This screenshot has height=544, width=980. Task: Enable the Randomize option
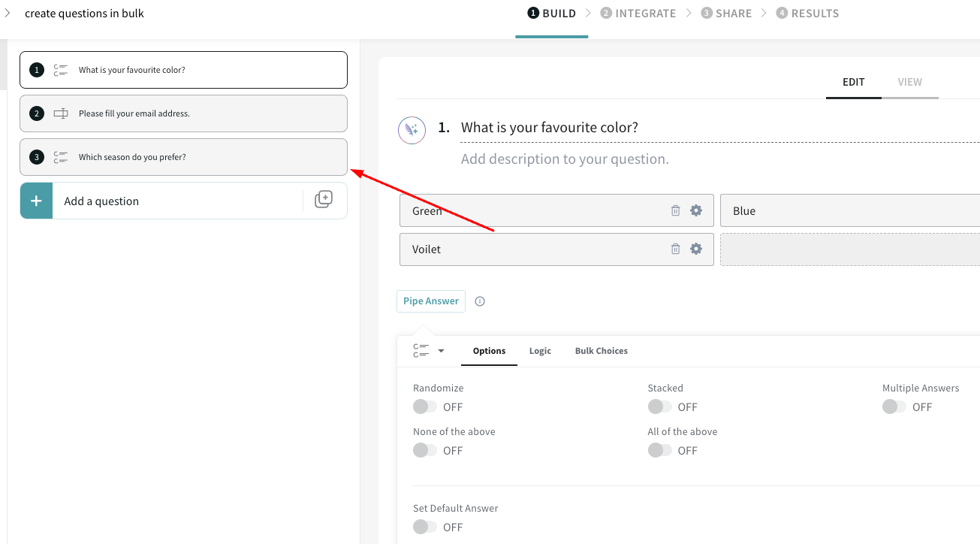click(x=423, y=406)
